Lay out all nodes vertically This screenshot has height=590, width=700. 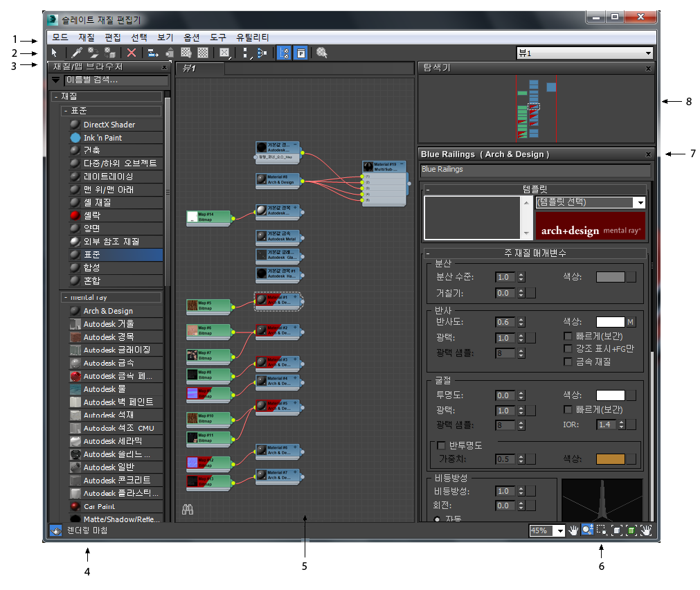(246, 53)
